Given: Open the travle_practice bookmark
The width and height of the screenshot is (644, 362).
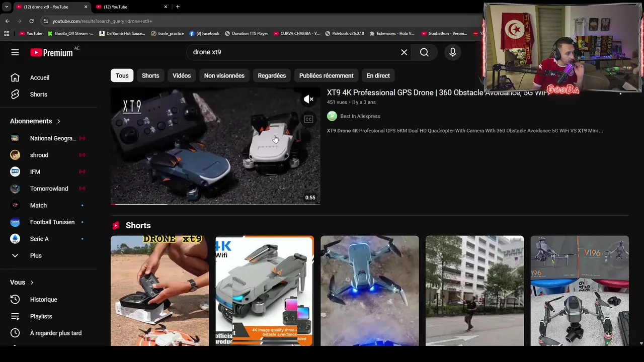Looking at the screenshot, I should pos(168,34).
